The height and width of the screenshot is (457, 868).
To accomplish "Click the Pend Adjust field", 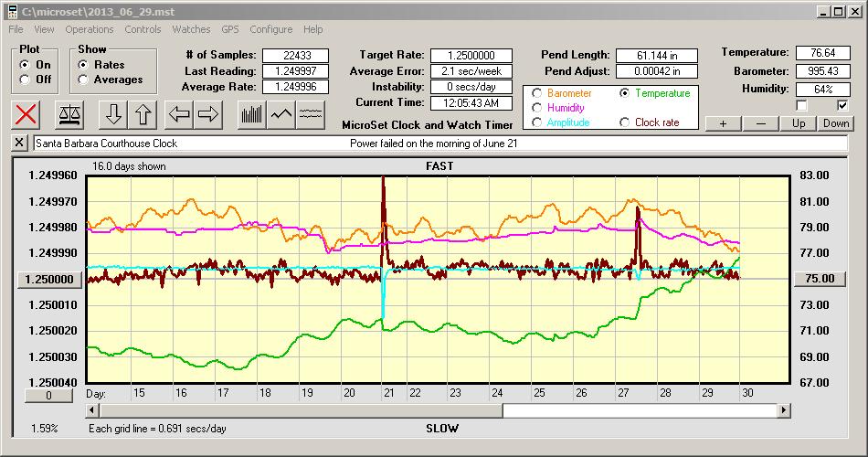I will 657,71.
